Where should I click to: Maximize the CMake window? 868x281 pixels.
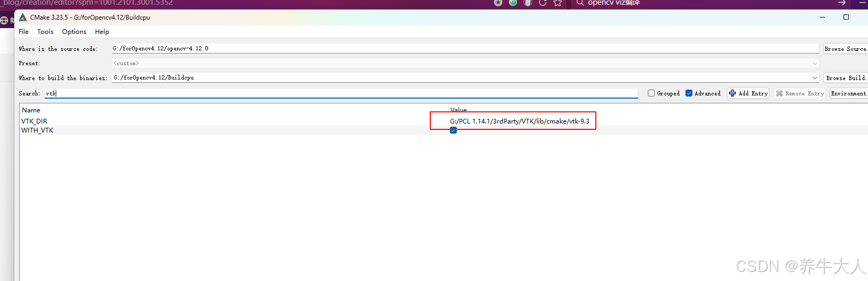(846, 17)
